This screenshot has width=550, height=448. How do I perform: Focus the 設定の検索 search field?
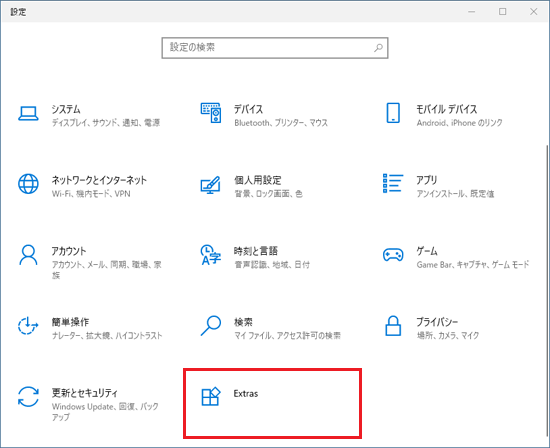coord(275,48)
